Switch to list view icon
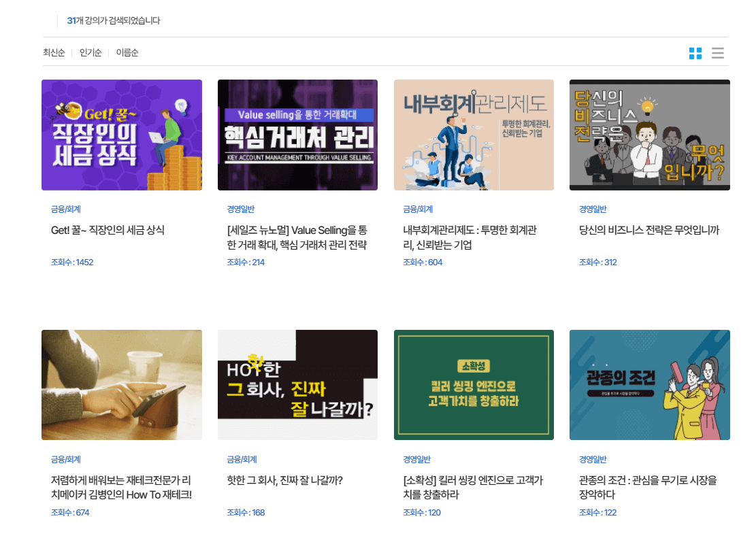This screenshot has height=540, width=756. click(x=717, y=53)
